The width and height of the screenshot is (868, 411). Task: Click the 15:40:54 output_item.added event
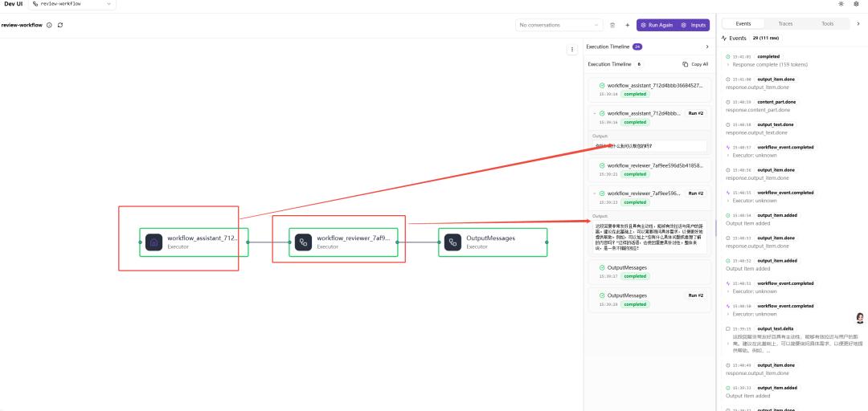(792, 219)
